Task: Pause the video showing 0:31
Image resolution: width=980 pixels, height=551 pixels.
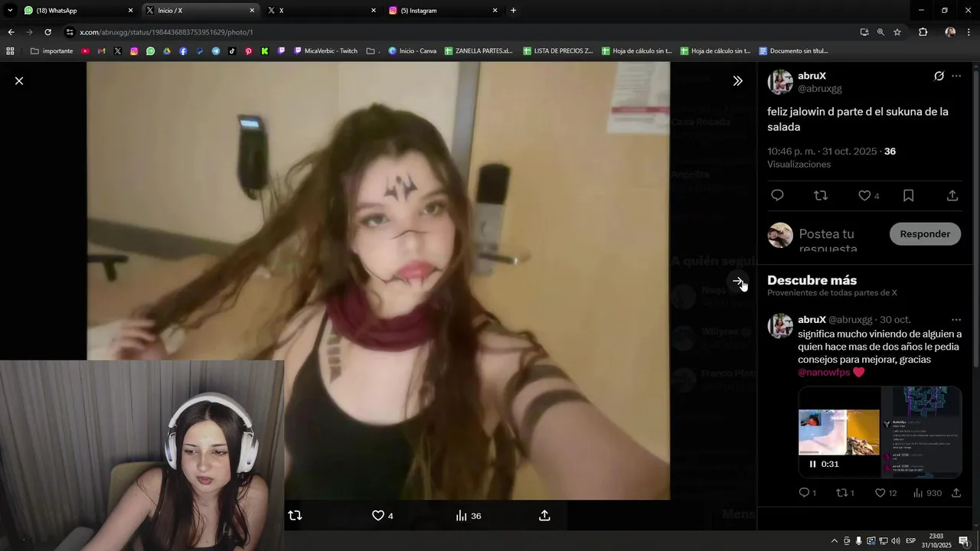Action: pyautogui.click(x=812, y=464)
